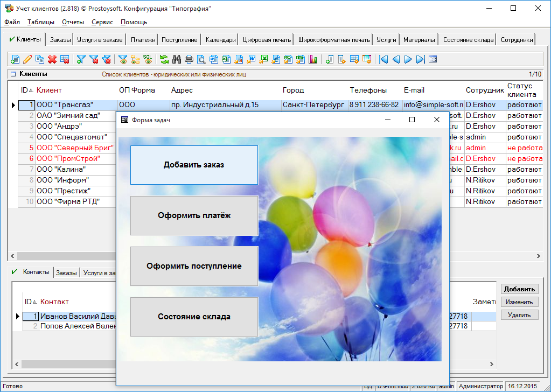Open the Файл menu

click(12, 22)
